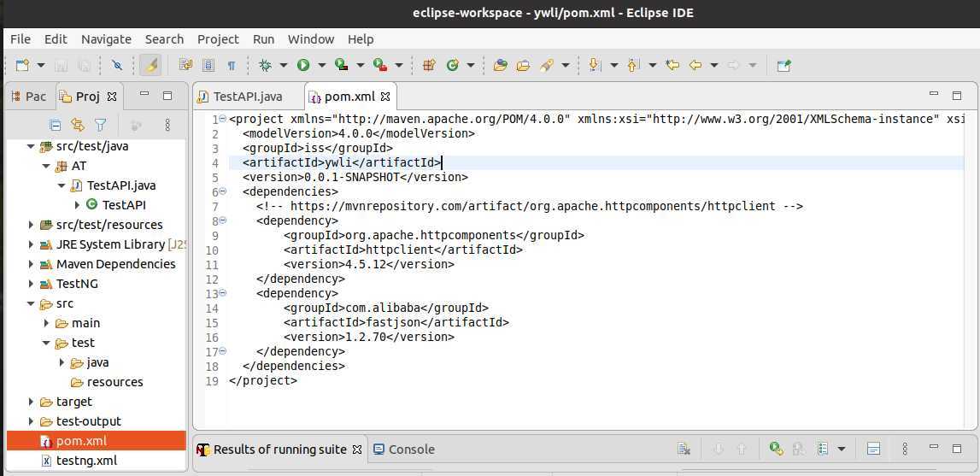Open the Window menu
The height and width of the screenshot is (476, 980).
(311, 38)
